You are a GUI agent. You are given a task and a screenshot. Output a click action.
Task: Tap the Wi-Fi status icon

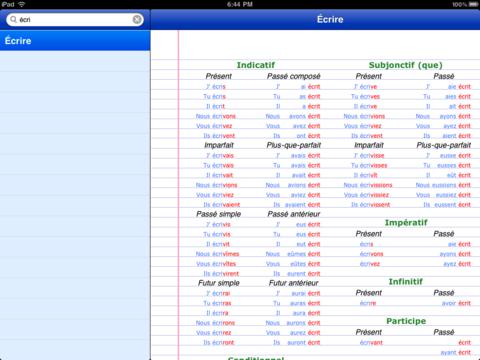(x=21, y=4)
